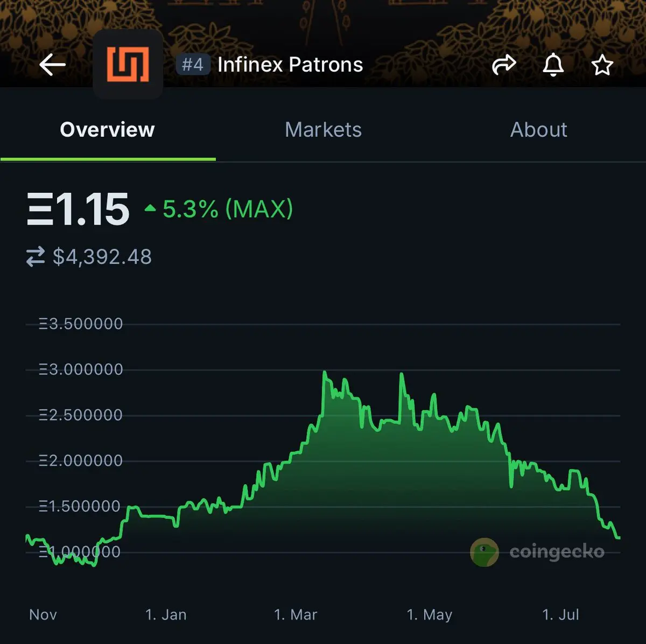The width and height of the screenshot is (646, 644).
Task: Tap the Infinex Patrons title
Action: coord(290,65)
